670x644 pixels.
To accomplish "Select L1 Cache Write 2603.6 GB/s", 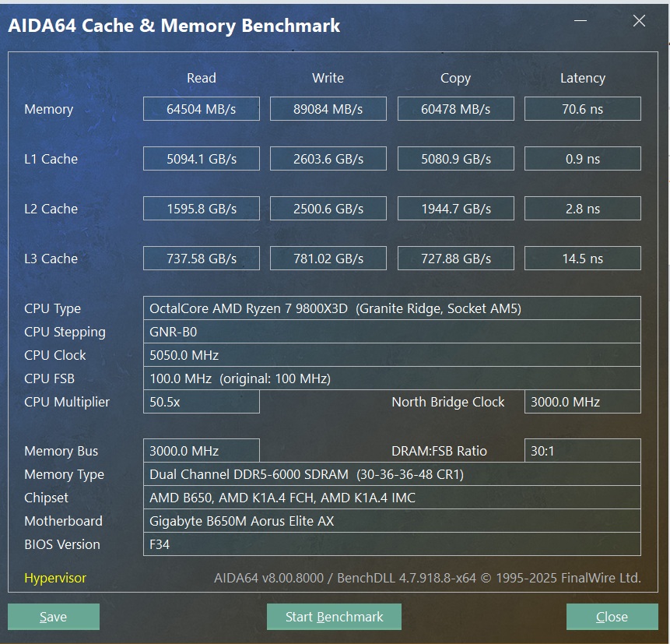I will (x=328, y=159).
